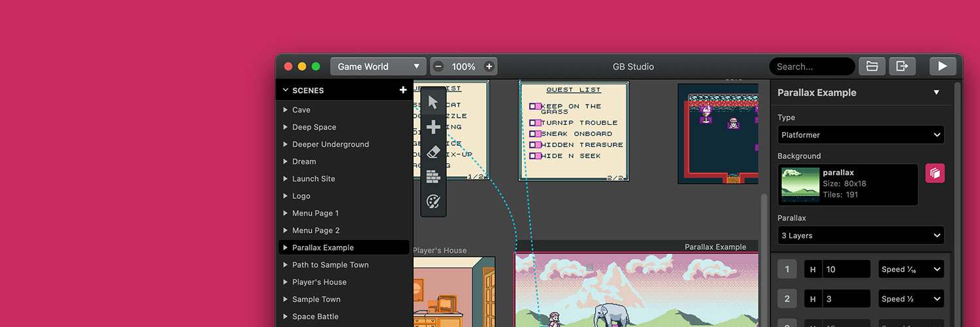
Task: Select the Launch Site scene
Action: pos(344,179)
